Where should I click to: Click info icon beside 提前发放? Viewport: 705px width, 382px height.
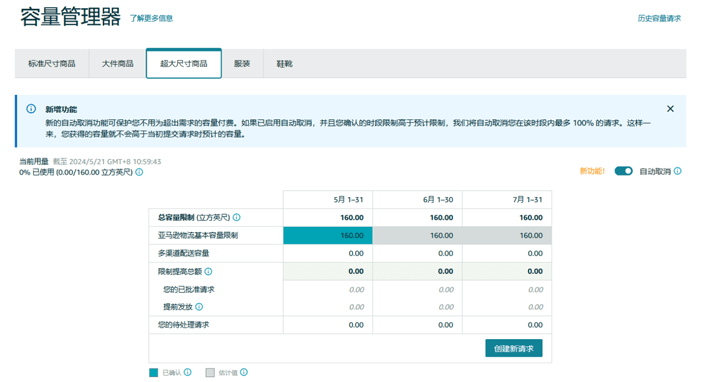(x=199, y=307)
